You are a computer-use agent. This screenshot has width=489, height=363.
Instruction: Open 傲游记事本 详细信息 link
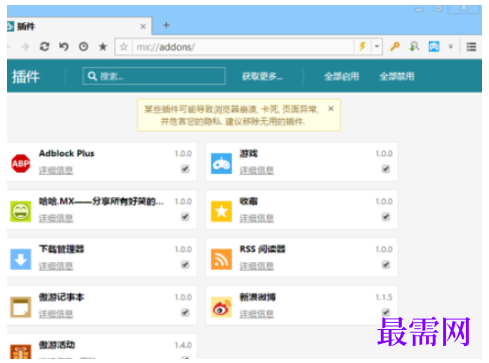click(56, 314)
